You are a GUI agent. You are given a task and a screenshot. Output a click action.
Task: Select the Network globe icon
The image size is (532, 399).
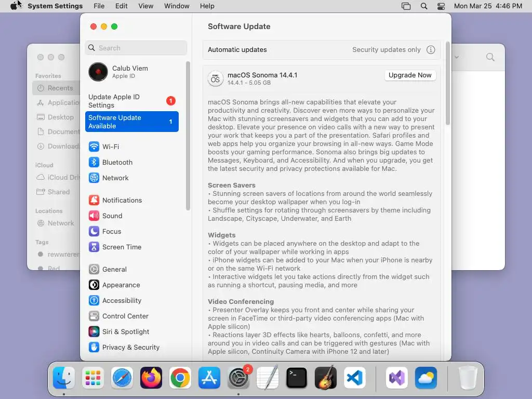tap(94, 178)
